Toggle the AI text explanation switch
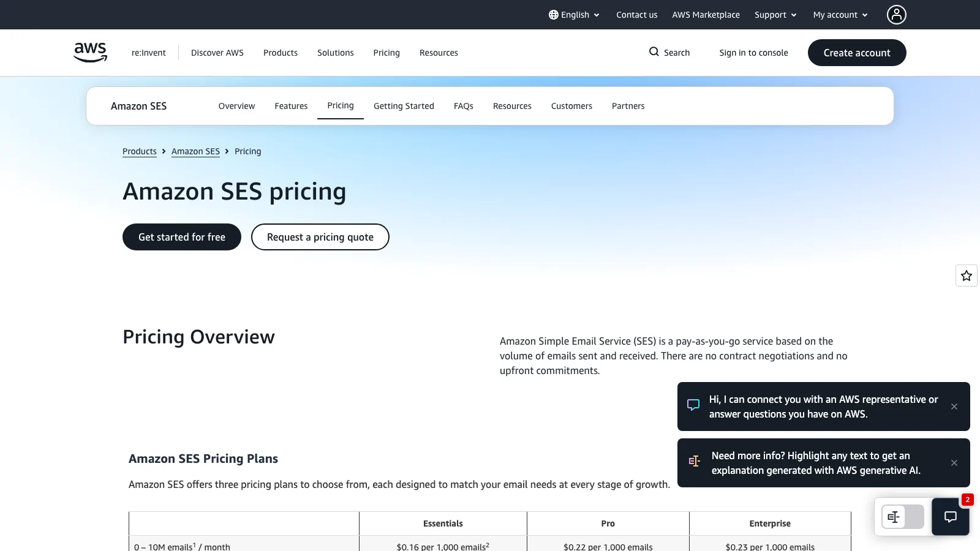 coord(903,517)
